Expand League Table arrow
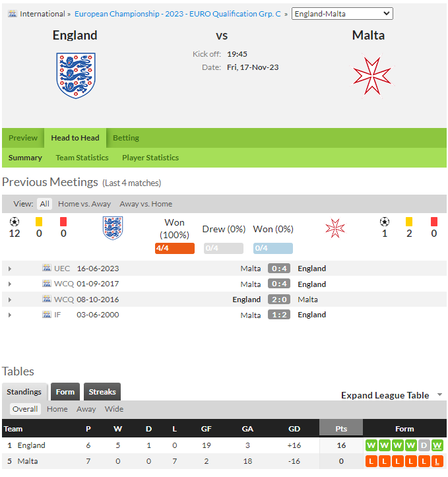This screenshot has height=477, width=448. 439,395
